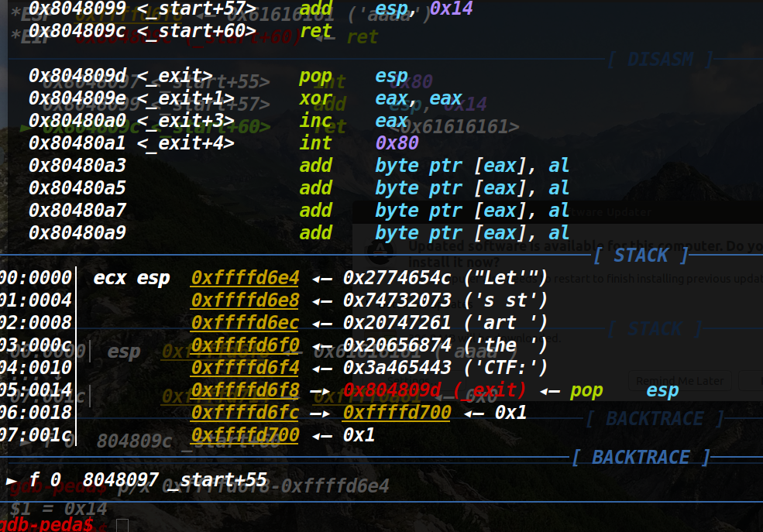Follow the underlined 0xffffd6e4 stack address

tap(245, 277)
